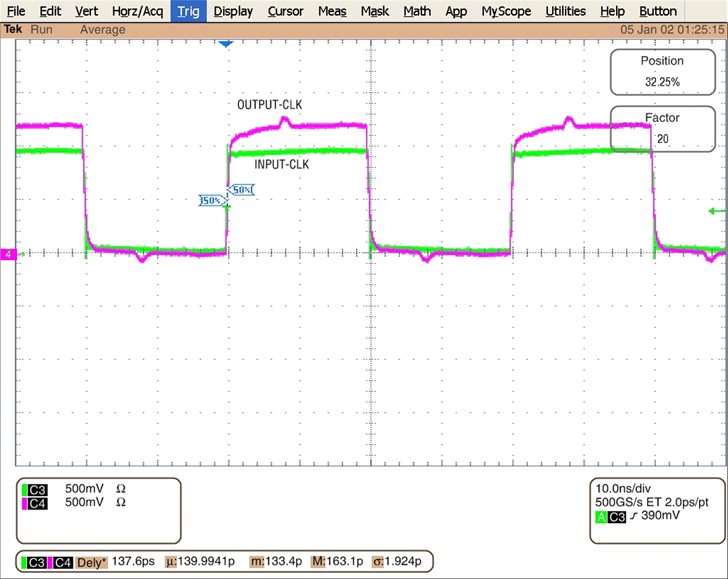
Task: Open the Meas menu
Action: click(x=332, y=11)
